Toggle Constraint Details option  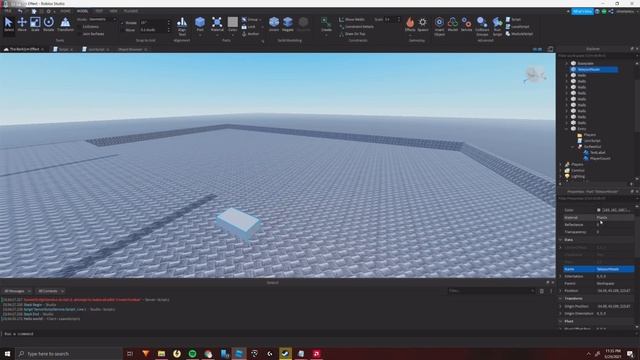pos(356,27)
